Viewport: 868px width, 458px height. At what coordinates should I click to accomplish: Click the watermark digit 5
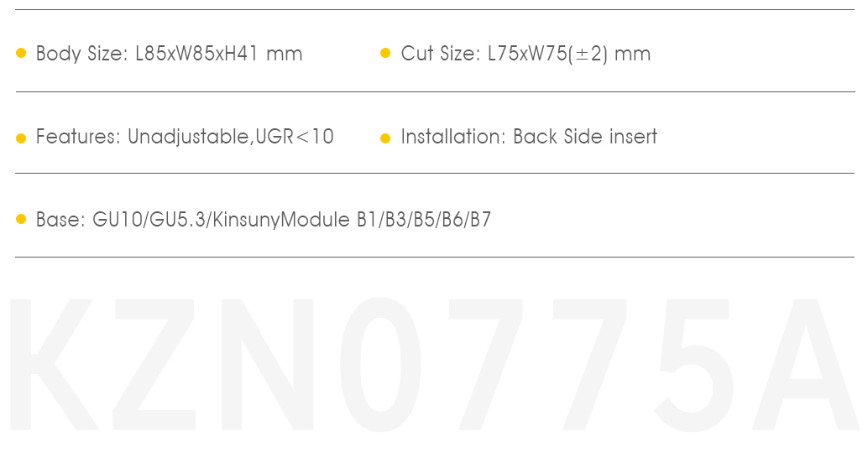coord(694,365)
